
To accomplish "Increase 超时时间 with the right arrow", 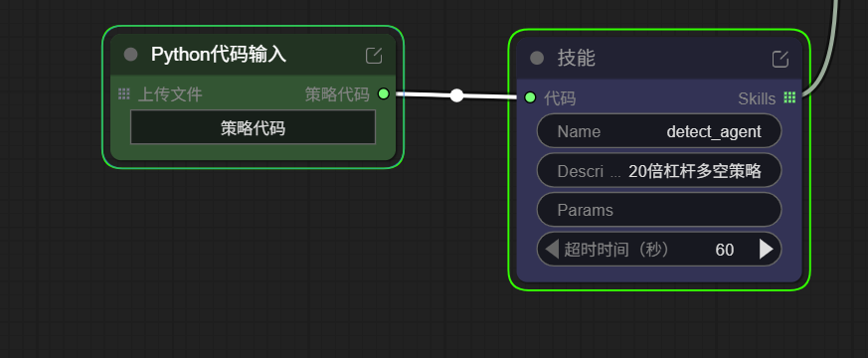I will click(767, 249).
